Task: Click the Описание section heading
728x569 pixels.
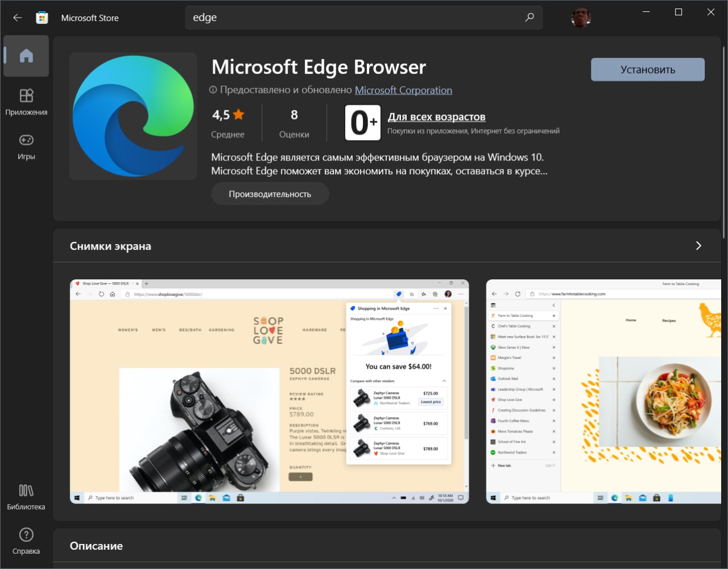Action: [96, 546]
